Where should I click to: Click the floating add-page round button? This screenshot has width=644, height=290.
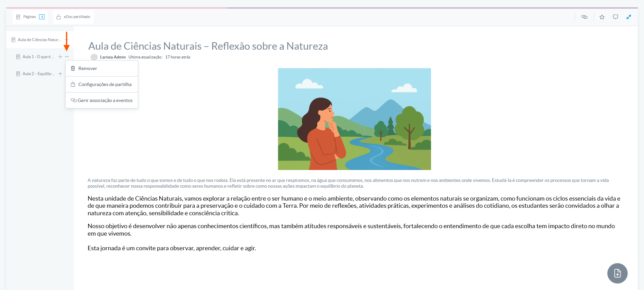pos(617,273)
